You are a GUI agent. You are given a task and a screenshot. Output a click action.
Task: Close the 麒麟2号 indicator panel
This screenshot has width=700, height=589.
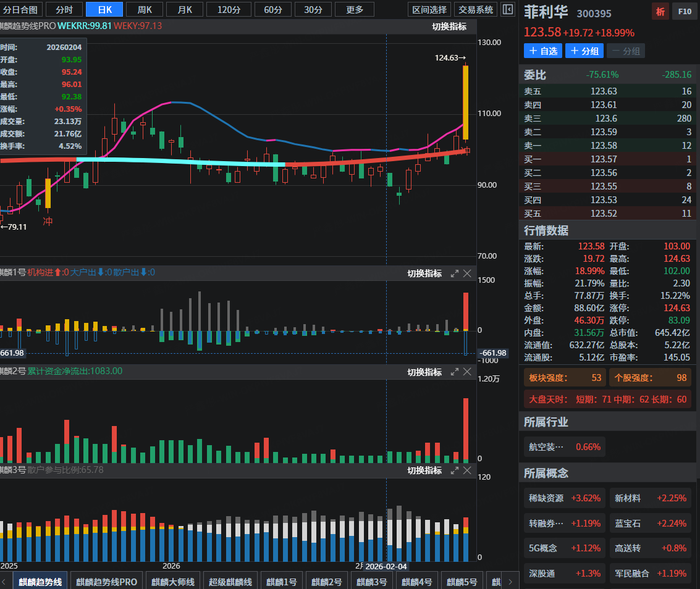[467, 372]
